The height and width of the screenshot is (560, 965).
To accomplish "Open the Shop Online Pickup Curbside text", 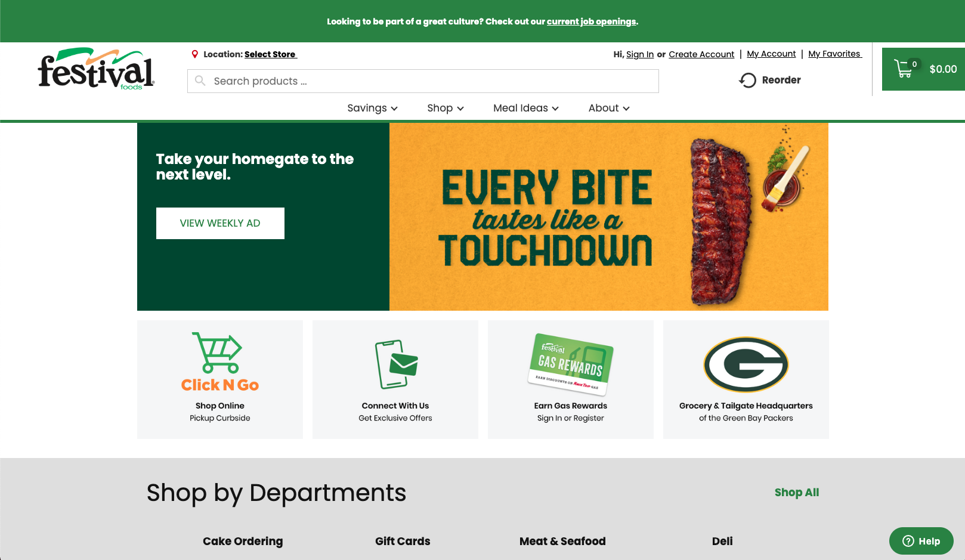I will (220, 412).
